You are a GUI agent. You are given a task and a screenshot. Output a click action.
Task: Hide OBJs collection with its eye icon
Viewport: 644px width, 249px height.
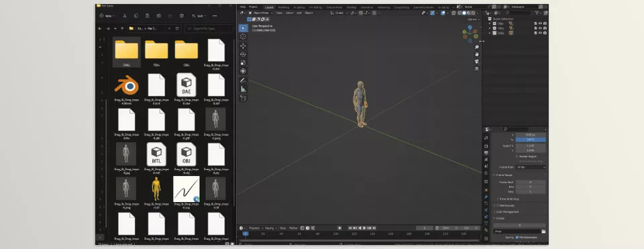point(540,23)
